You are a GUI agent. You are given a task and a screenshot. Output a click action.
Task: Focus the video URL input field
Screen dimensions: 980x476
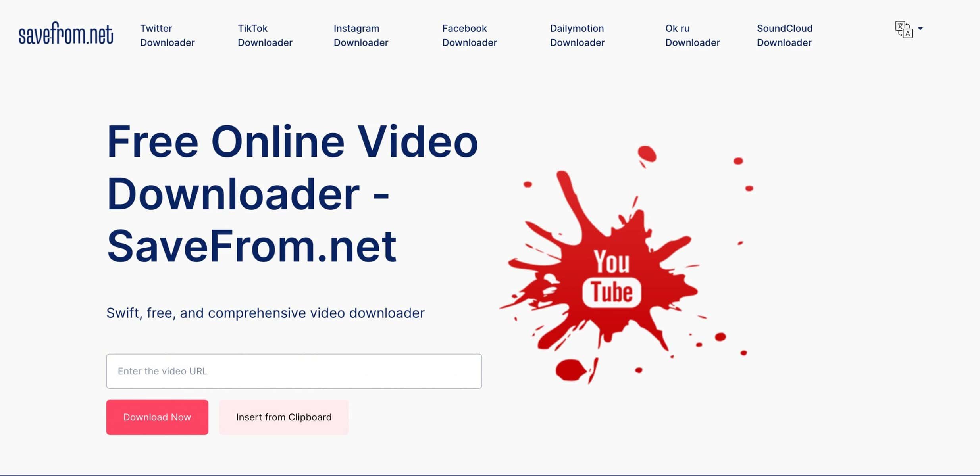click(294, 371)
